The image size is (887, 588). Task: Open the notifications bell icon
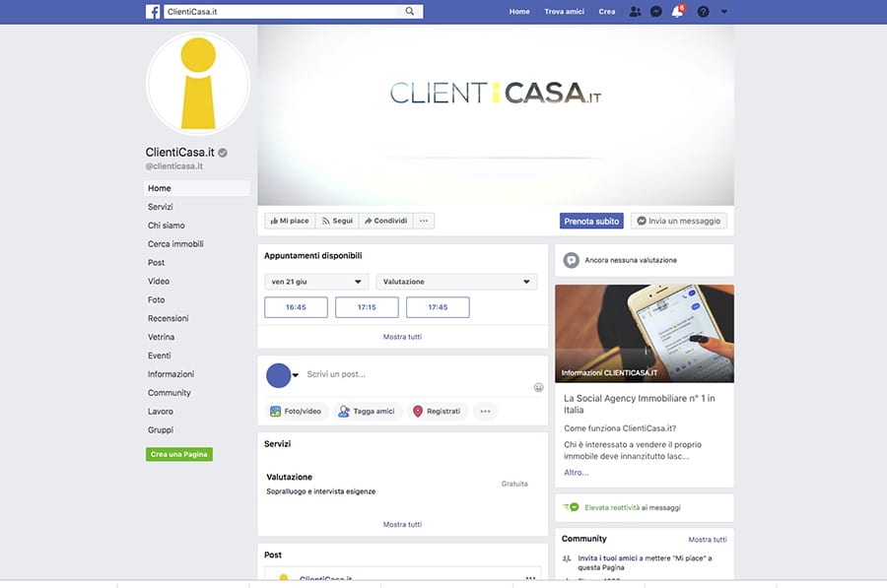coord(677,11)
